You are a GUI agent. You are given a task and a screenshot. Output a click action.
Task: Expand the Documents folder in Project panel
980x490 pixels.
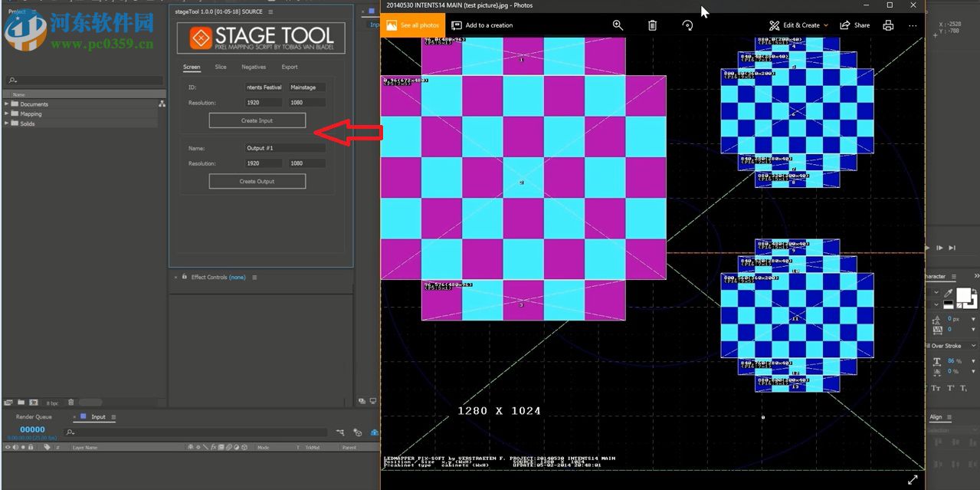point(6,104)
